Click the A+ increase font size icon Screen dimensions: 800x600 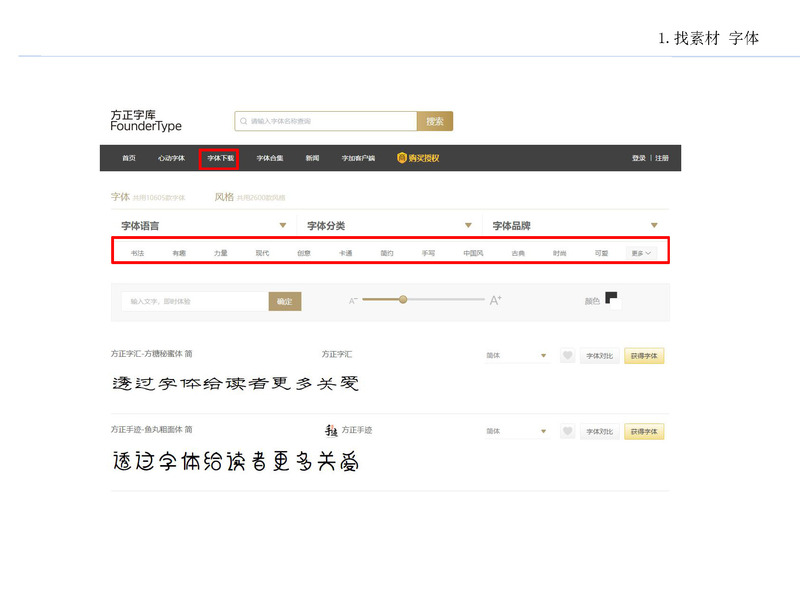(x=495, y=301)
